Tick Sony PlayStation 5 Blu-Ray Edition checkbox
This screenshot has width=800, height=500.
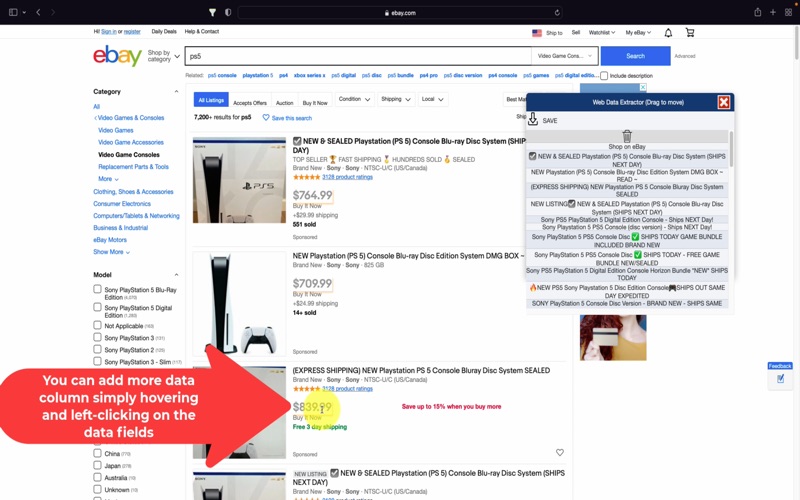pos(97,289)
